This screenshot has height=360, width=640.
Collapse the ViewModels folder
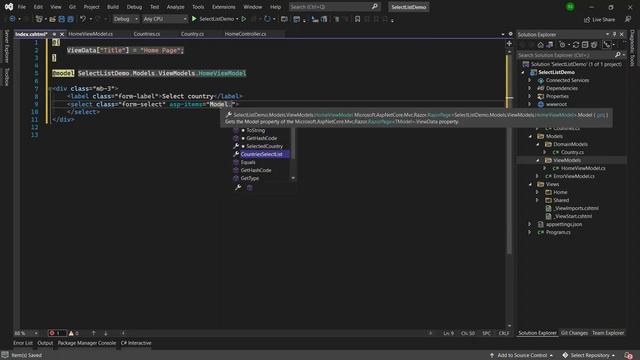click(538, 160)
